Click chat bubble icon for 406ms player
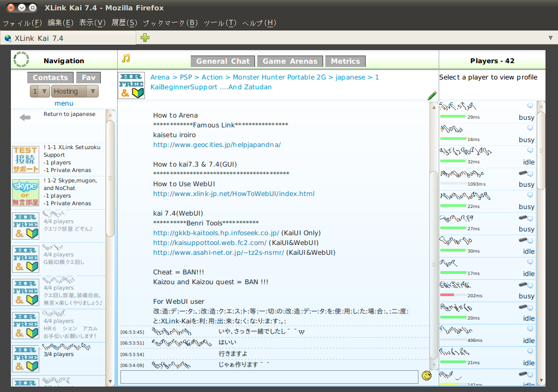Screen dimensions: 558x392 pos(530,329)
